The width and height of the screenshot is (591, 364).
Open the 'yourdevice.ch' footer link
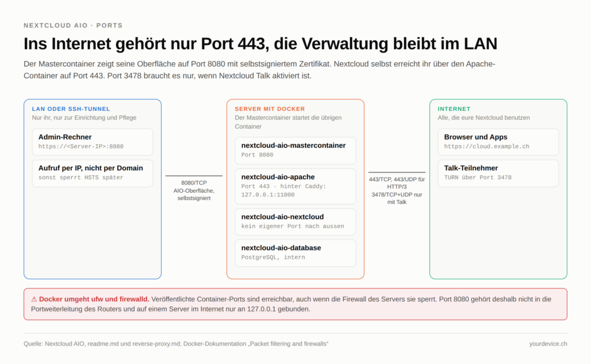coord(548,344)
